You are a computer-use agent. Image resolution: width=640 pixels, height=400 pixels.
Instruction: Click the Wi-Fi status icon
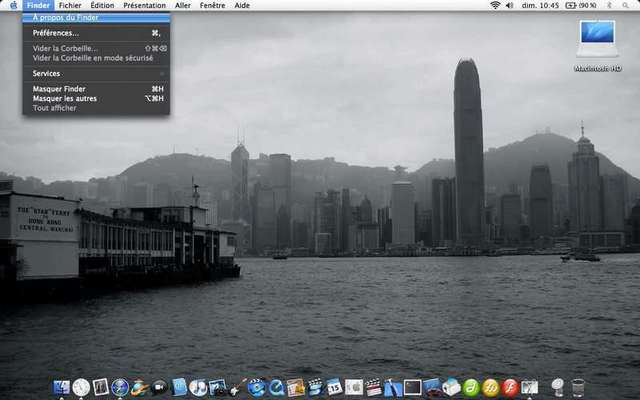(x=495, y=5)
